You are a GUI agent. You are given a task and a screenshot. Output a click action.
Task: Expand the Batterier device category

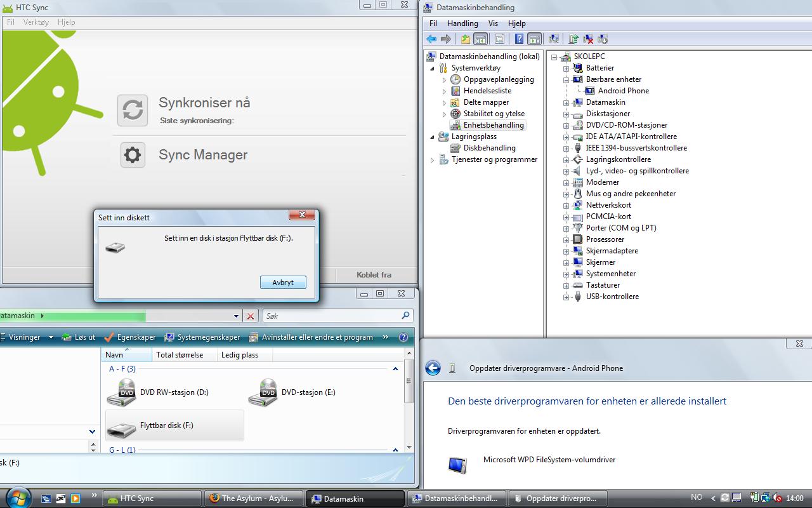pyautogui.click(x=566, y=69)
